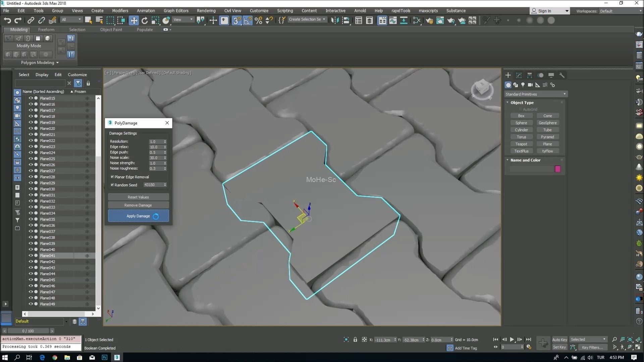Toggle the Random Seed checkbox
Viewport: 644px width, 362px height.
112,185
